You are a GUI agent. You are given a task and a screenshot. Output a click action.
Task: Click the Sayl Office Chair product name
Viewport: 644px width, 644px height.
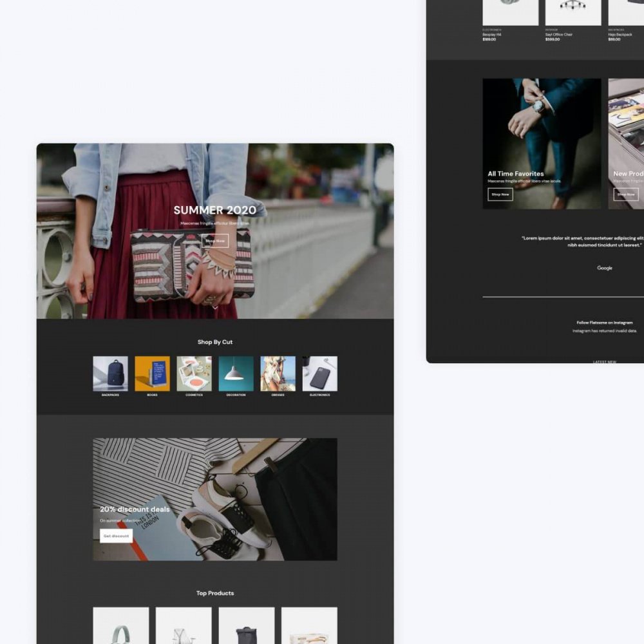tap(558, 35)
